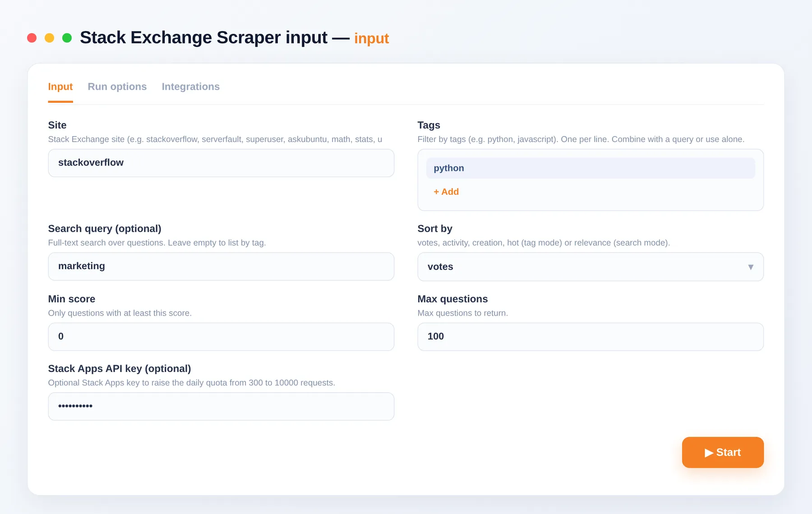Switch to the Input tab

[x=60, y=87]
